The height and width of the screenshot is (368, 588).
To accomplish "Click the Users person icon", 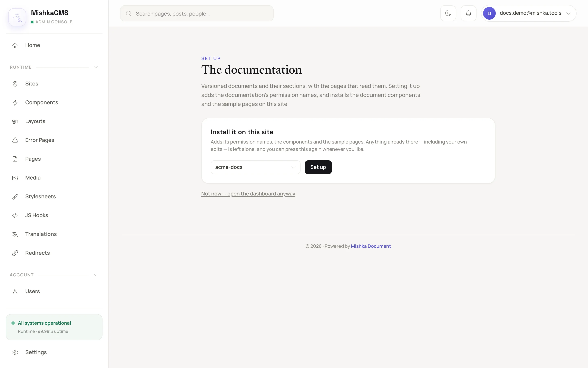I will [15, 292].
